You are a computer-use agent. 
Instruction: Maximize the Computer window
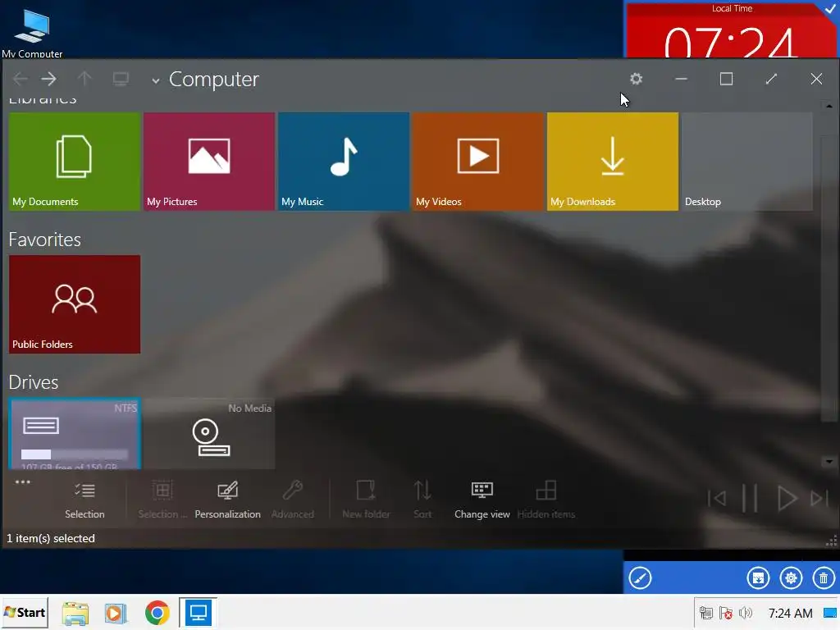click(x=726, y=79)
